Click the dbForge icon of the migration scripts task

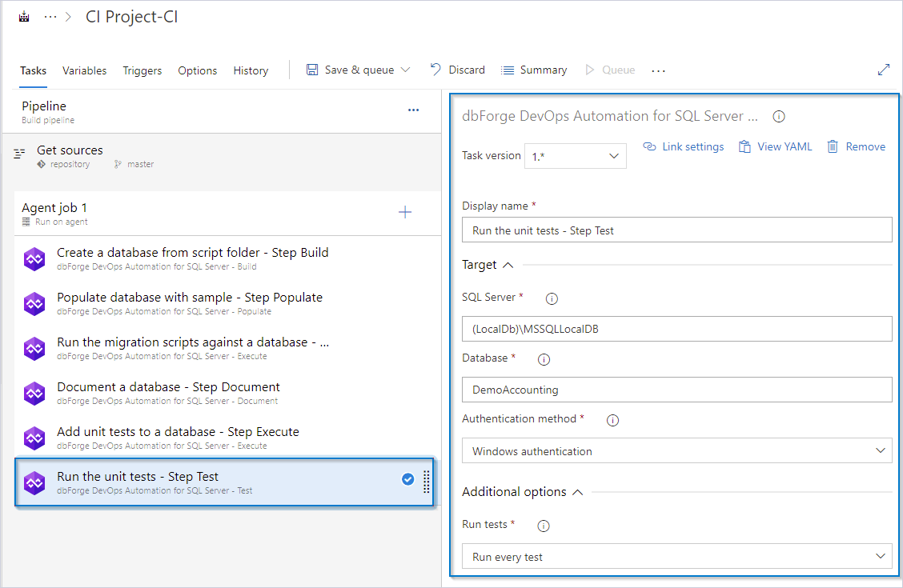[34, 349]
